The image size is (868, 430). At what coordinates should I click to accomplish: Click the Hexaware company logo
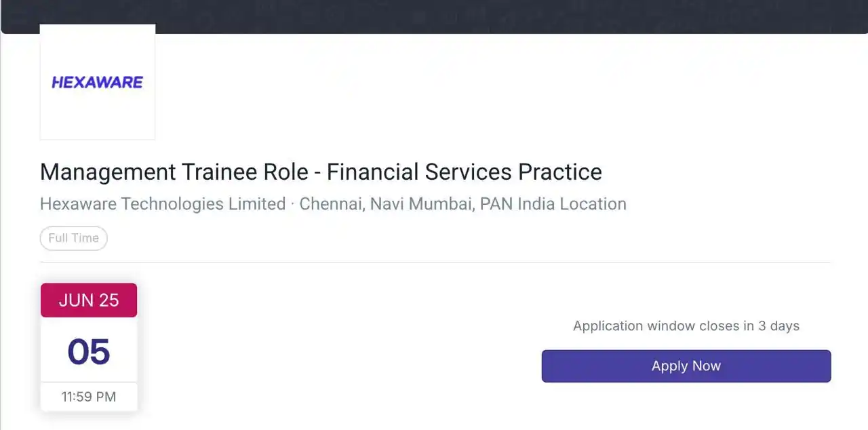click(x=98, y=82)
